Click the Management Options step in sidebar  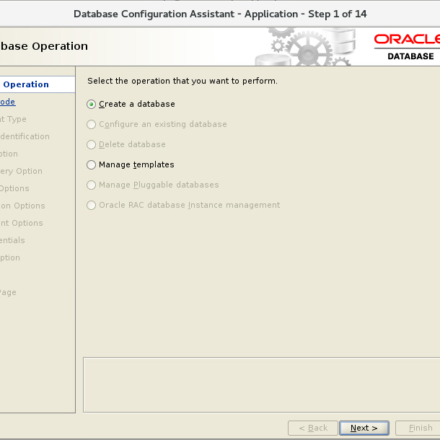pyautogui.click(x=21, y=223)
